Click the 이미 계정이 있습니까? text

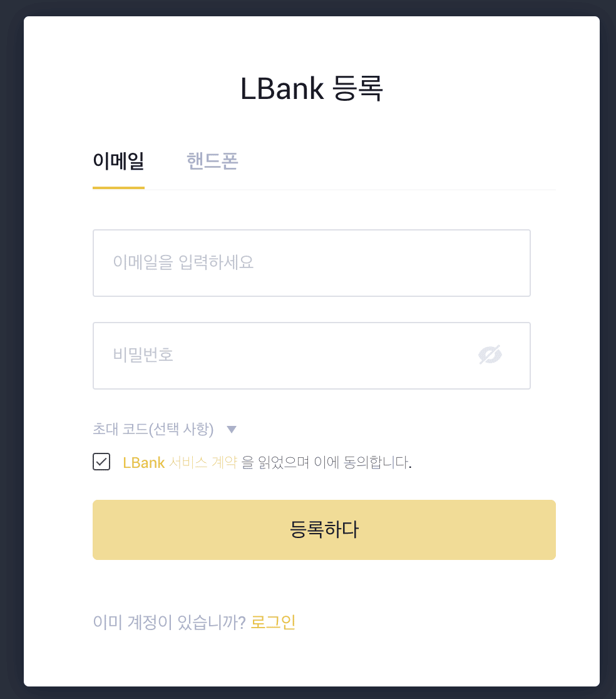(169, 623)
